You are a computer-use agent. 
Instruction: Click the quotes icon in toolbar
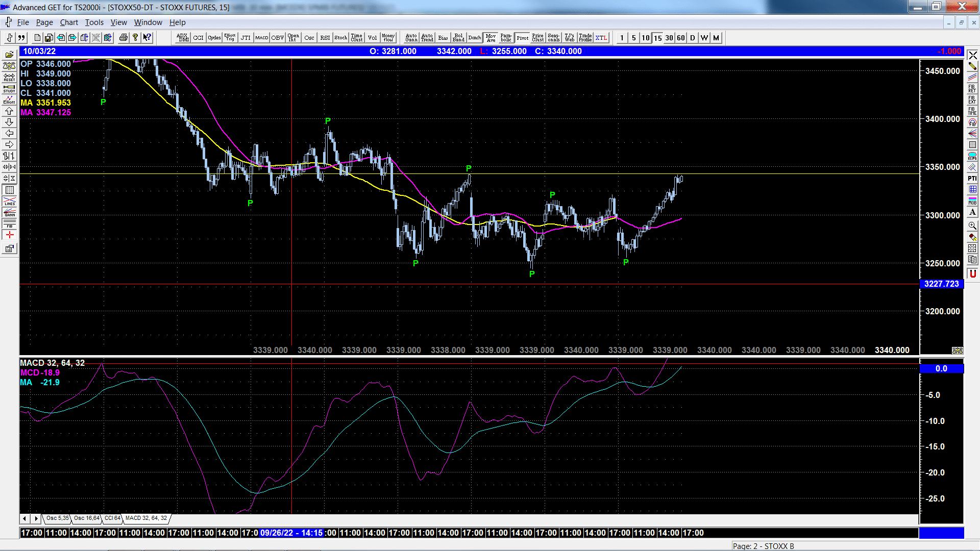click(x=21, y=38)
